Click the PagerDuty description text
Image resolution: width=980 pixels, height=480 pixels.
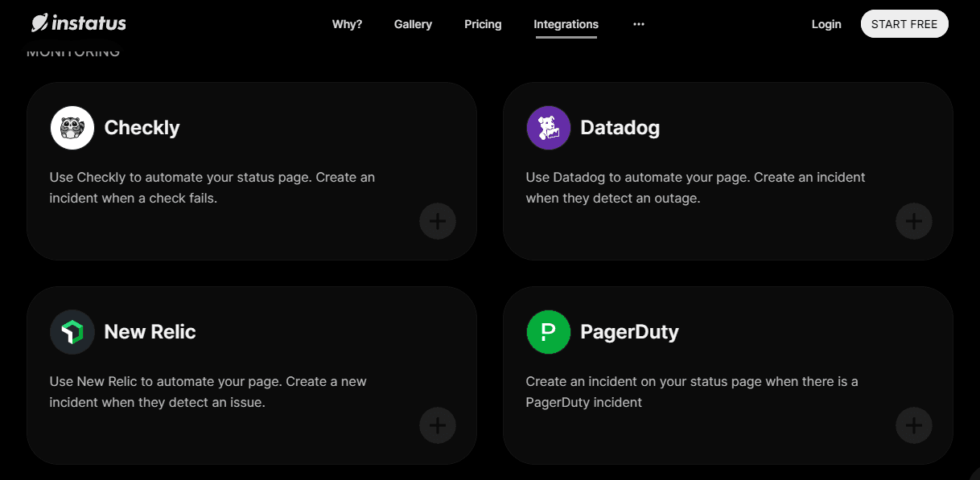[692, 392]
